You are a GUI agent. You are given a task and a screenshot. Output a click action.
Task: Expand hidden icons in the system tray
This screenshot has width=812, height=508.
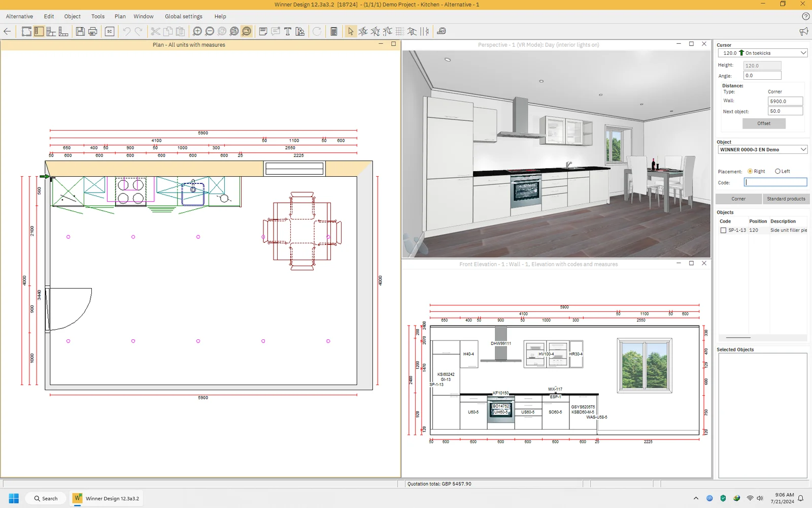pos(696,498)
